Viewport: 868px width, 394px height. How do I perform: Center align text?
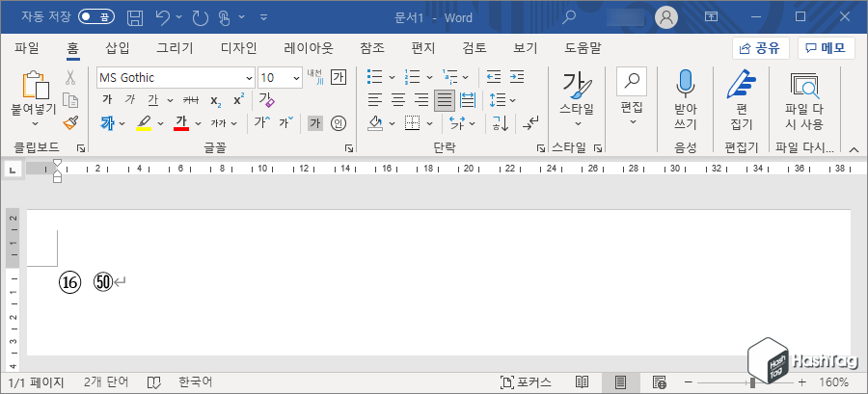click(398, 100)
